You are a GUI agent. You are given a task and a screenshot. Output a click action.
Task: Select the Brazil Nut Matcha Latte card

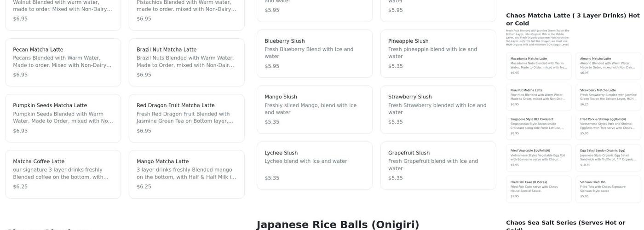pos(186,62)
